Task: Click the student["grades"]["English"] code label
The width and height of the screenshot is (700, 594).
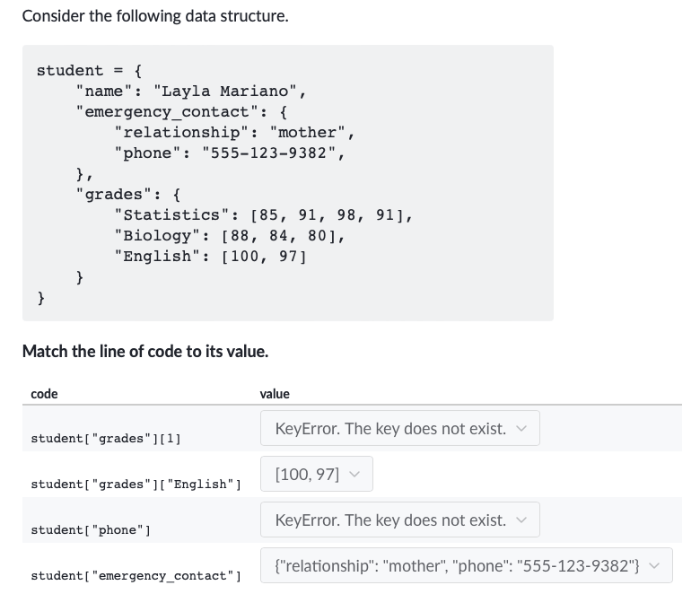Action: [136, 485]
